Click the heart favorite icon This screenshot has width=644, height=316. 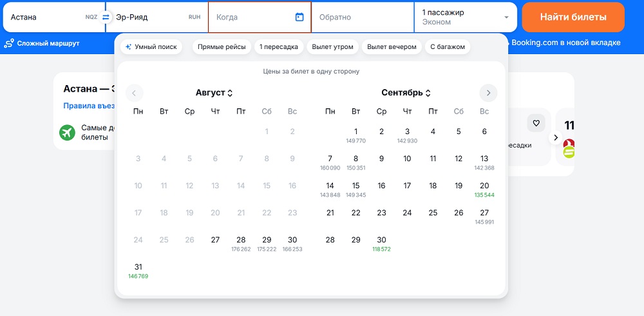pos(536,123)
